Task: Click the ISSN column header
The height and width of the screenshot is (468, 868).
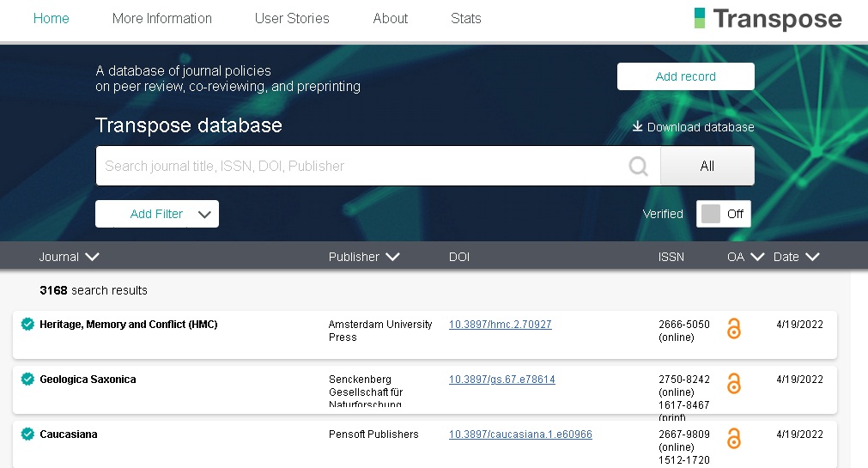Action: pyautogui.click(x=671, y=257)
